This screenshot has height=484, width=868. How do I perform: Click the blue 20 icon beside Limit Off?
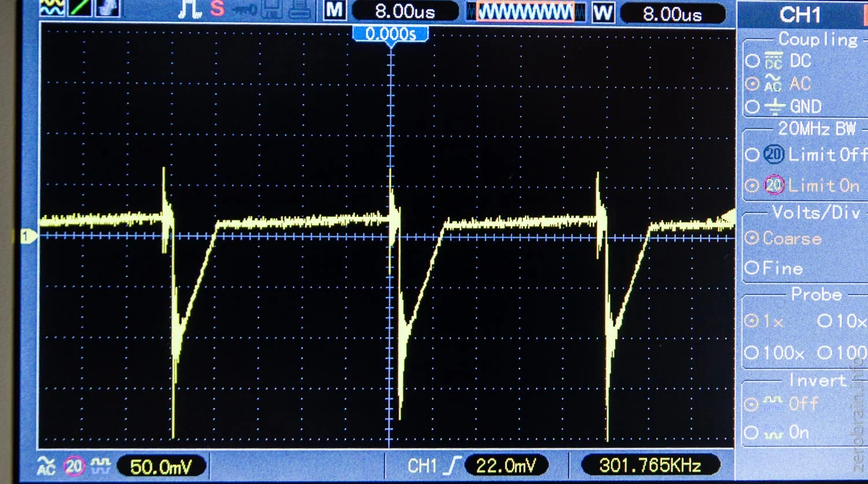tap(774, 154)
